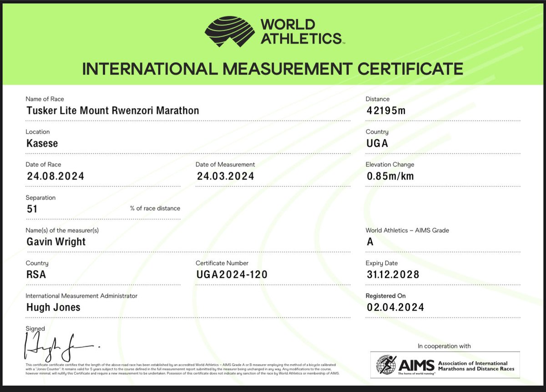Click the grade value 'A'
The width and height of the screenshot is (546, 392).
point(370,242)
